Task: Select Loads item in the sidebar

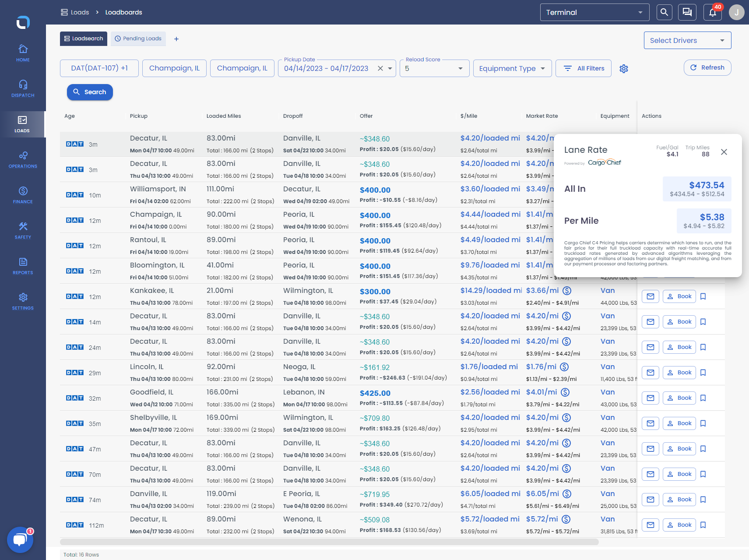Action: point(23,124)
